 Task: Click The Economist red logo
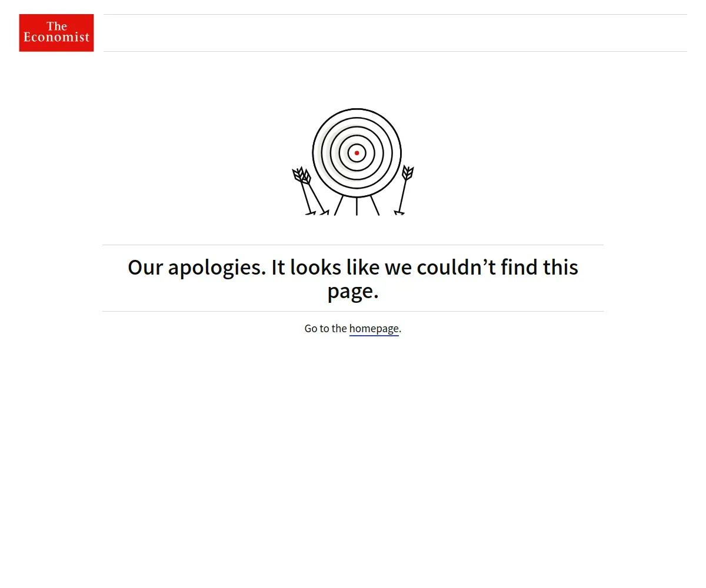pyautogui.click(x=56, y=33)
